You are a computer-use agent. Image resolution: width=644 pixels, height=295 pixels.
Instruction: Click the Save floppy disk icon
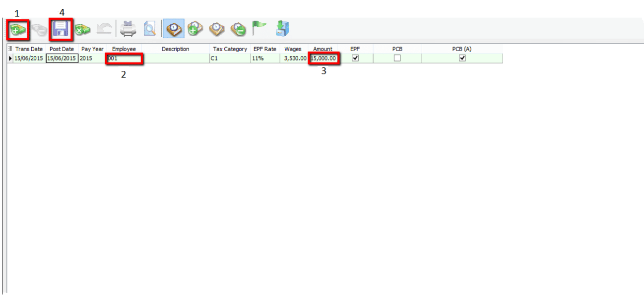(61, 30)
